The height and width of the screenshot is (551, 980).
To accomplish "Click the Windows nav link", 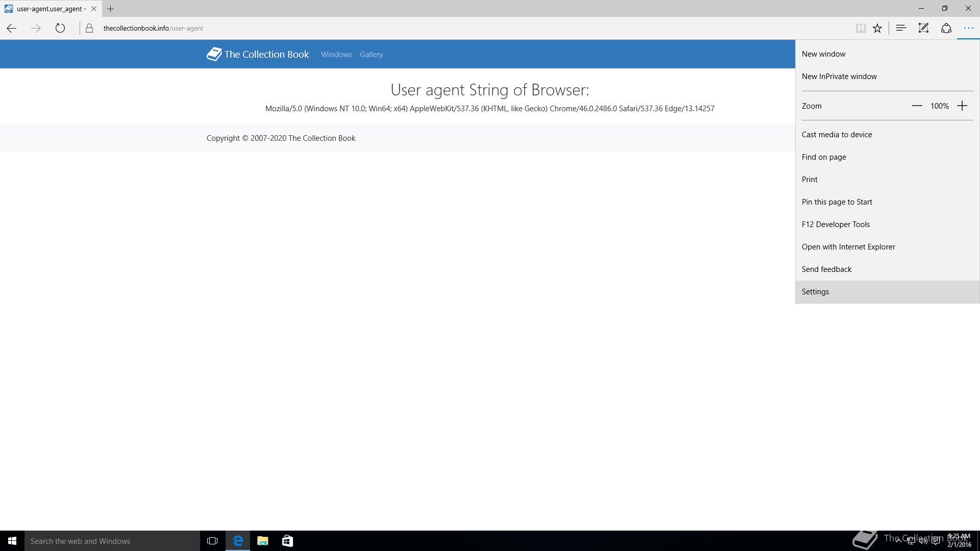I will click(336, 55).
